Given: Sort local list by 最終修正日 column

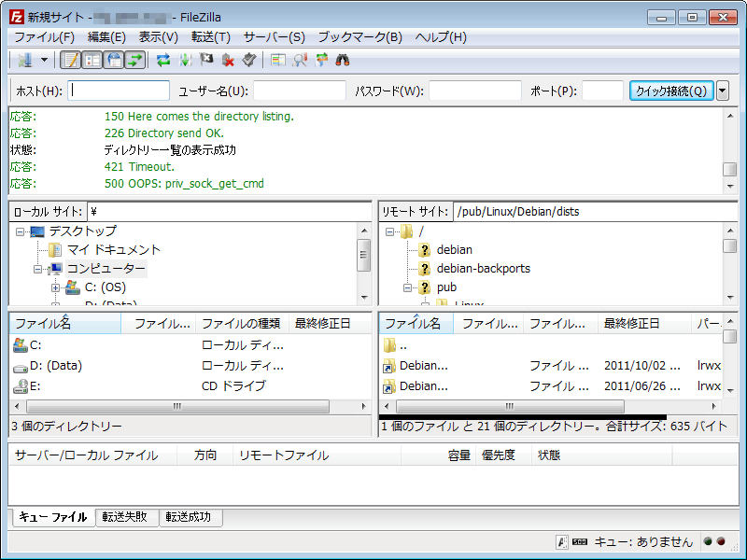Looking at the screenshot, I should (x=330, y=323).
